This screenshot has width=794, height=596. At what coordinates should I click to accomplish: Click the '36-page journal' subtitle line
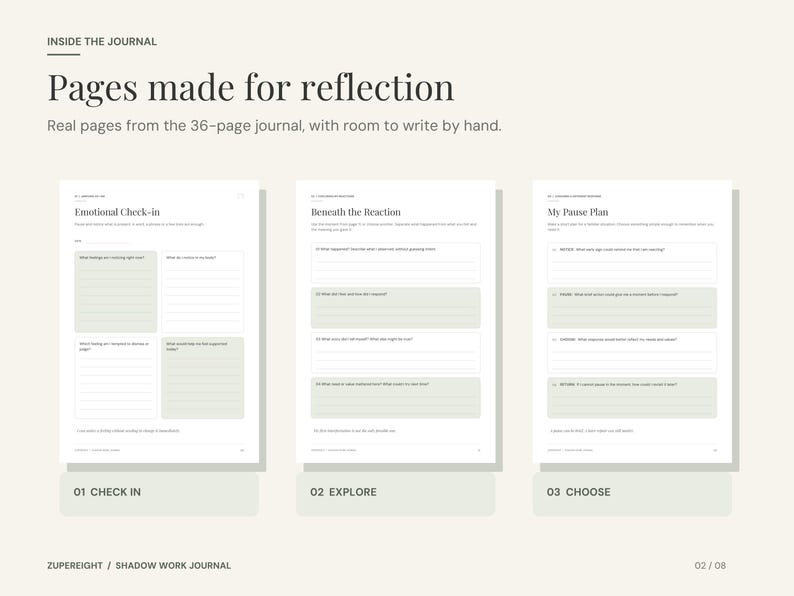coord(274,126)
